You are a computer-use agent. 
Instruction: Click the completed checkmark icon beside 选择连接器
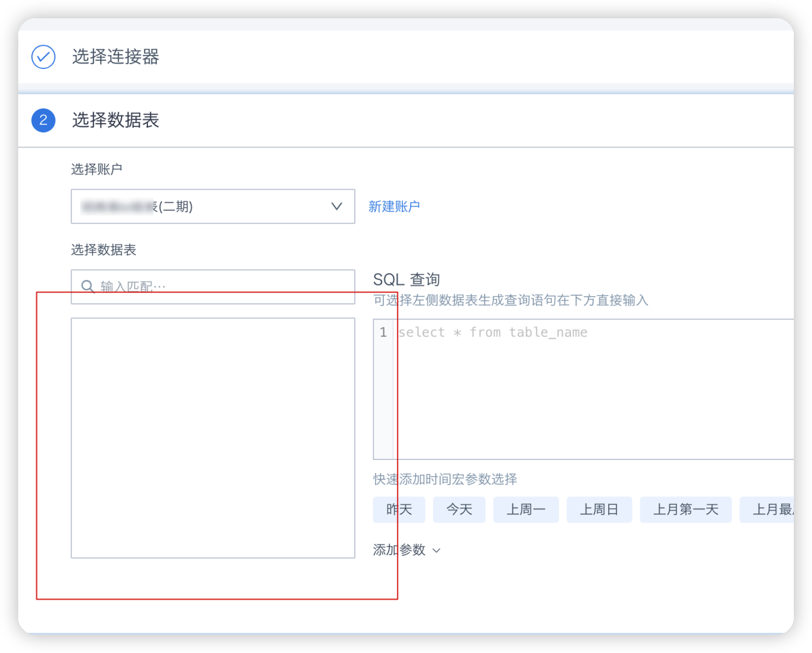click(43, 57)
